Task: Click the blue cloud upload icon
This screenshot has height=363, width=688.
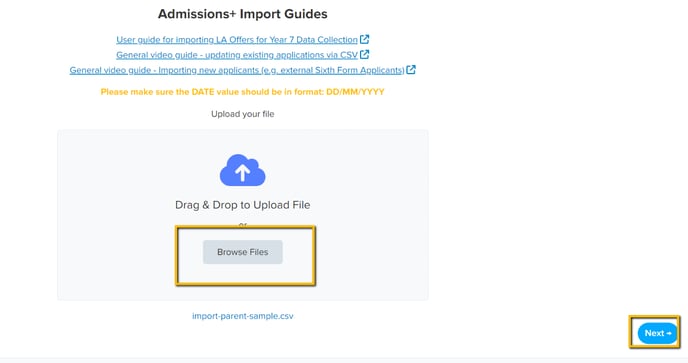Action: click(243, 170)
